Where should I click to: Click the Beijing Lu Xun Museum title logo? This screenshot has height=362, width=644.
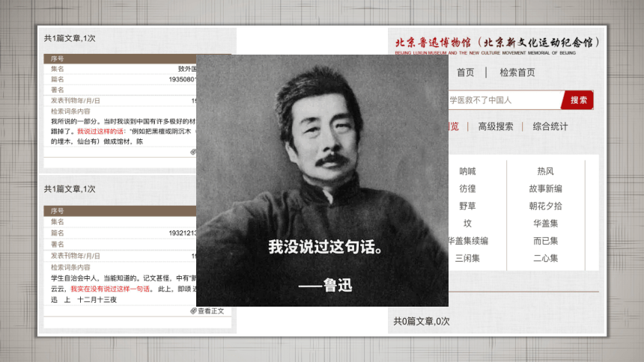coord(497,45)
